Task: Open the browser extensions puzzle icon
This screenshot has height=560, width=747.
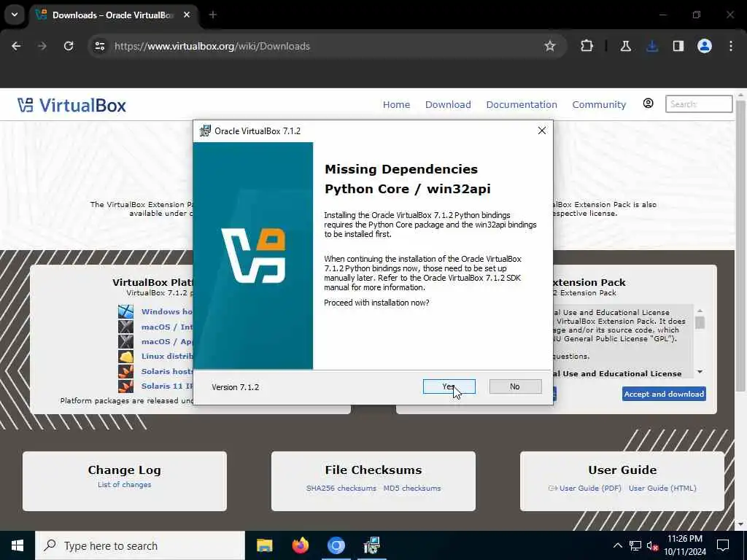Action: click(587, 46)
